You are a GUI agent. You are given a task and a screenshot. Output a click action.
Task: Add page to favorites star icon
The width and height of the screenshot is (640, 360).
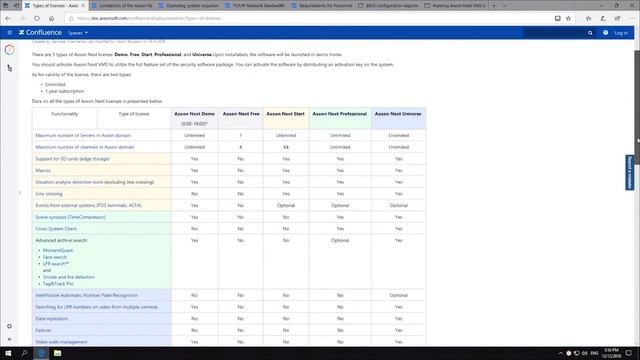coord(568,18)
